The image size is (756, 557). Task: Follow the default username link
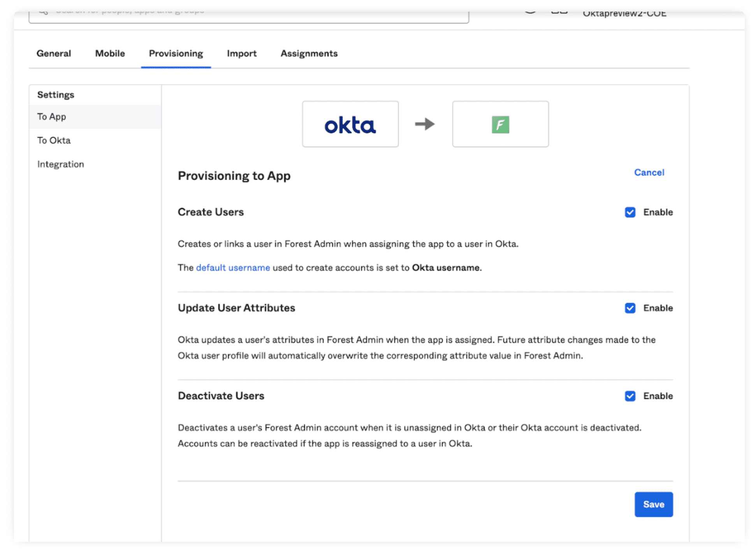point(233,268)
